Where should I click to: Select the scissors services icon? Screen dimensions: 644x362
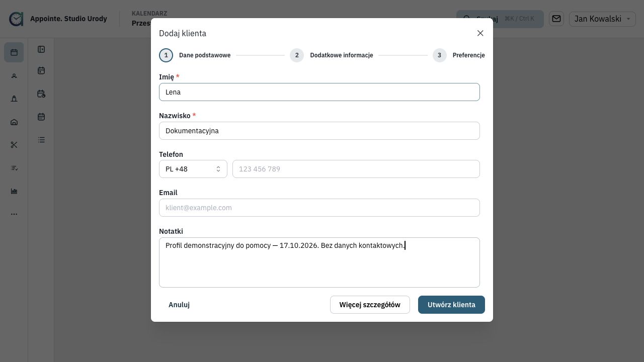point(14,145)
